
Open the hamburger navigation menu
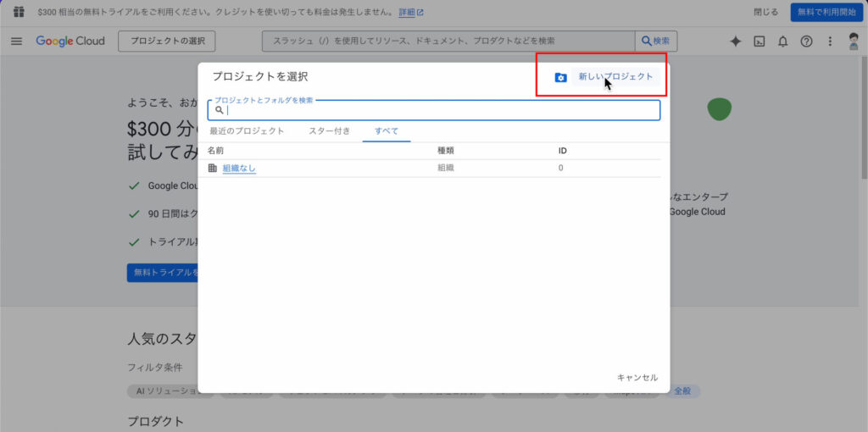17,42
